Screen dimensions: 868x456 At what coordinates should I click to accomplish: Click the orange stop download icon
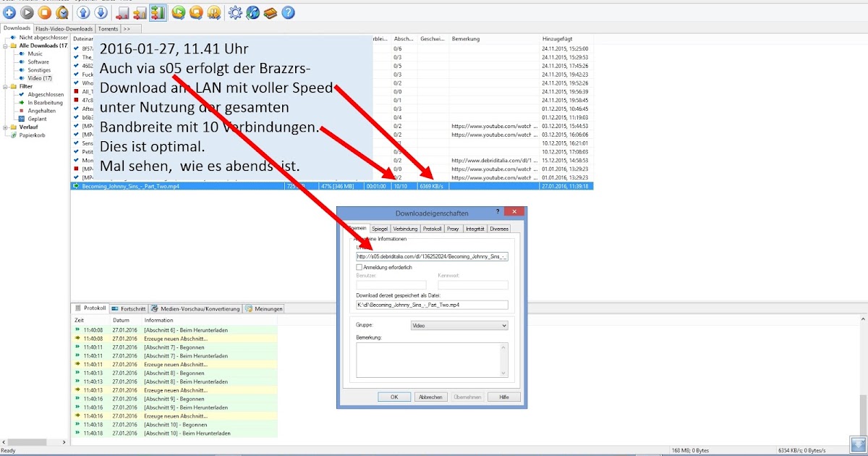(45, 12)
